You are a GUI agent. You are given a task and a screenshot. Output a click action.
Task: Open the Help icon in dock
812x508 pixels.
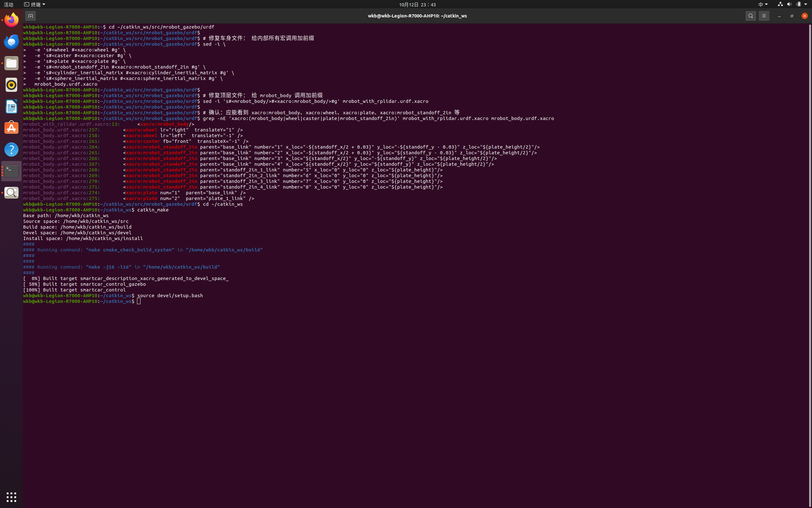(11, 150)
